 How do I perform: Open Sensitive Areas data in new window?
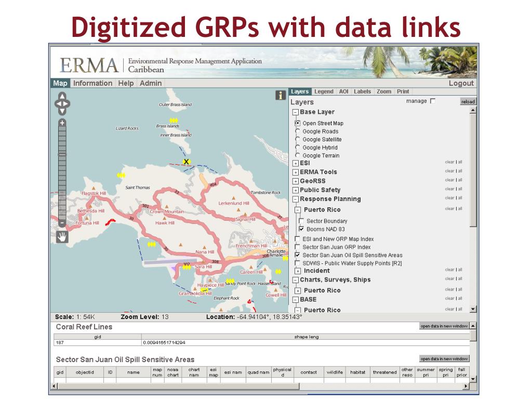444,358
